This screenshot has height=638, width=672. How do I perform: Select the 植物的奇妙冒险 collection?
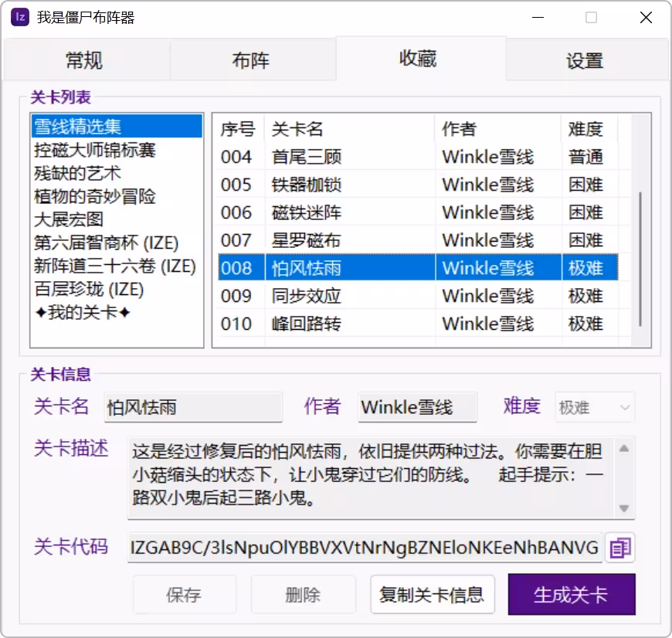pos(117,196)
